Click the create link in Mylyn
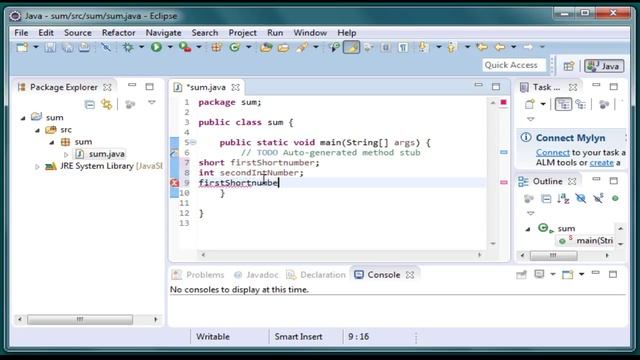 [602, 163]
